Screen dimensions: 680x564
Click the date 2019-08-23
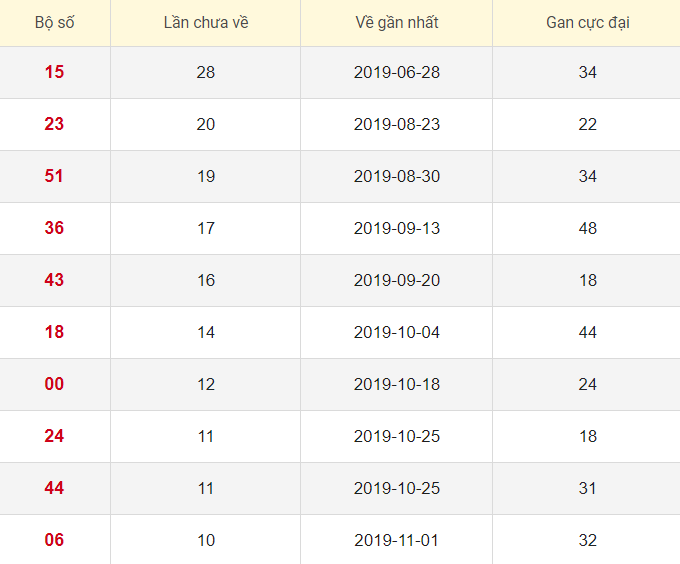point(396,124)
